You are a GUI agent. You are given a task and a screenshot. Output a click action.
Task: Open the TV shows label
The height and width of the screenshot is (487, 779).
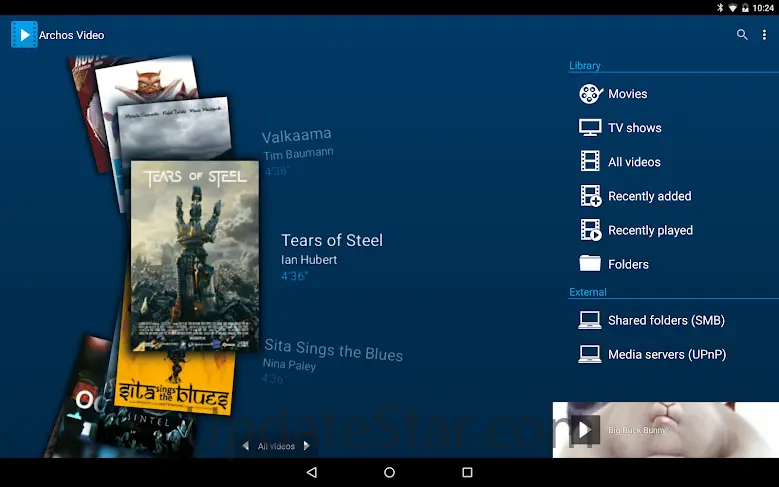point(635,128)
